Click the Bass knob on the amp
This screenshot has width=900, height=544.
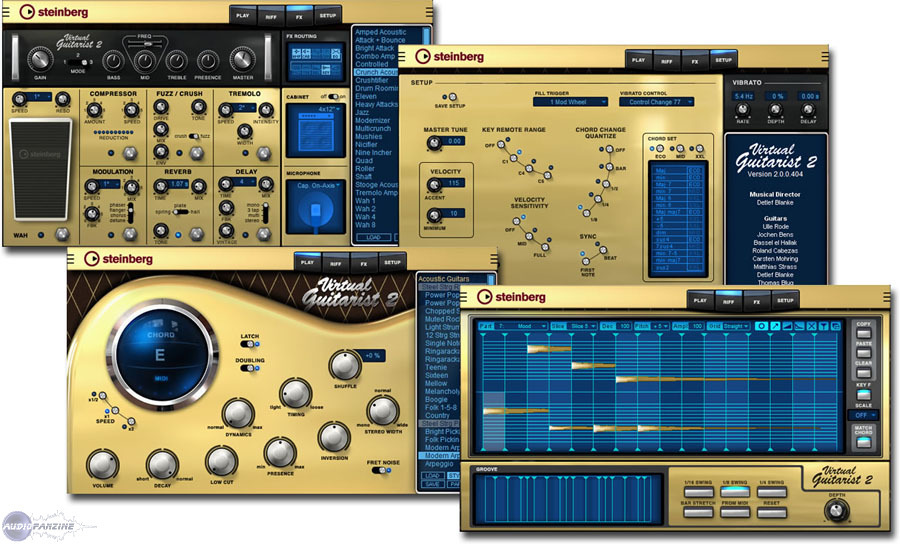click(x=113, y=61)
